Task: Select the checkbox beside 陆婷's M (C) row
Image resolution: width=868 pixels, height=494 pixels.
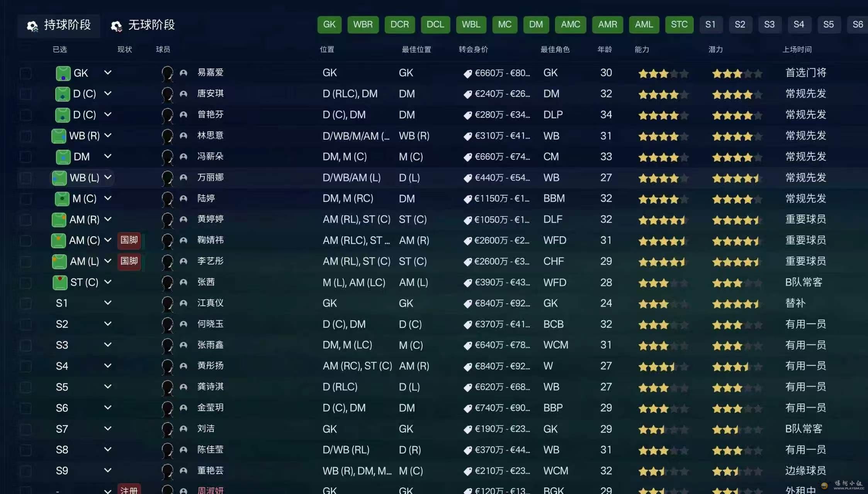Action: pos(25,199)
